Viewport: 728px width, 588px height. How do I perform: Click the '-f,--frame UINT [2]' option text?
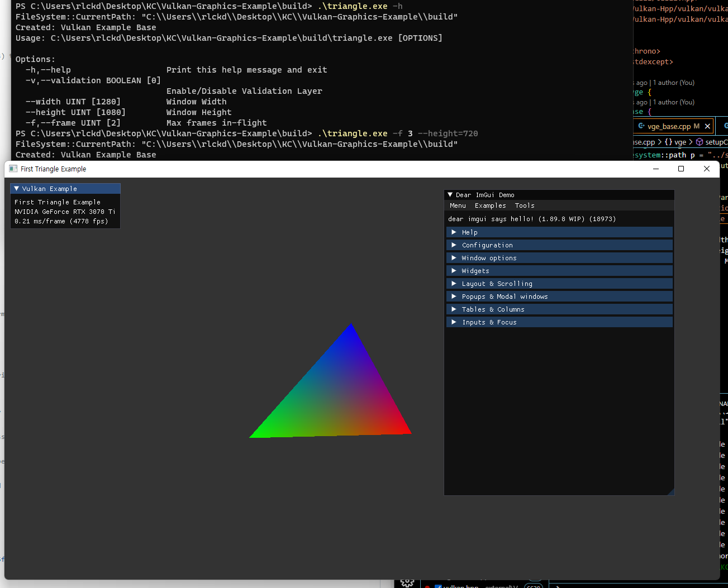73,123
